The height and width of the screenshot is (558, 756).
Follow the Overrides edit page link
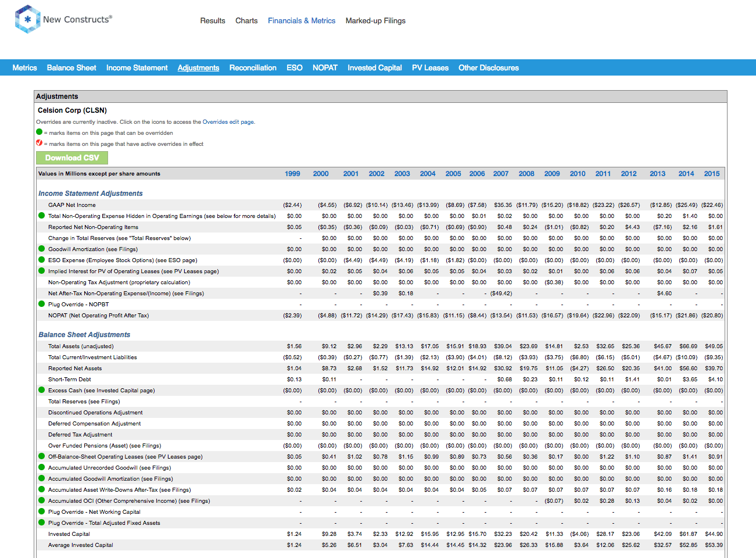coord(228,122)
